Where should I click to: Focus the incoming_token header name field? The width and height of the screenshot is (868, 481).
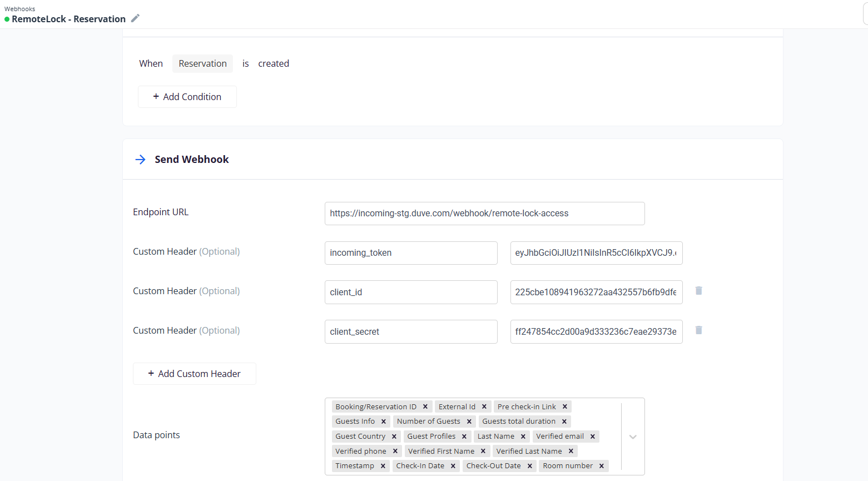click(411, 253)
